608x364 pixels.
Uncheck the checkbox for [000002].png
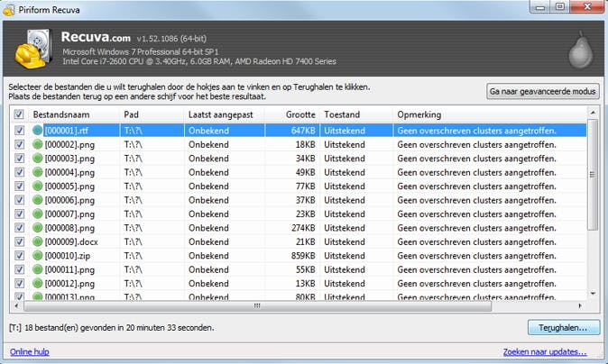coord(19,144)
